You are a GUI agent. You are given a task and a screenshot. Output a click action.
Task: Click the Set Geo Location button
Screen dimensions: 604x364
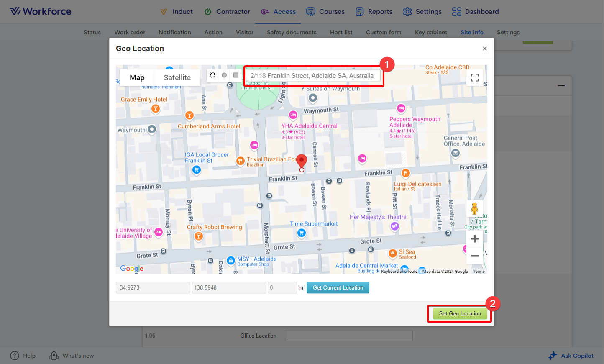(x=460, y=313)
